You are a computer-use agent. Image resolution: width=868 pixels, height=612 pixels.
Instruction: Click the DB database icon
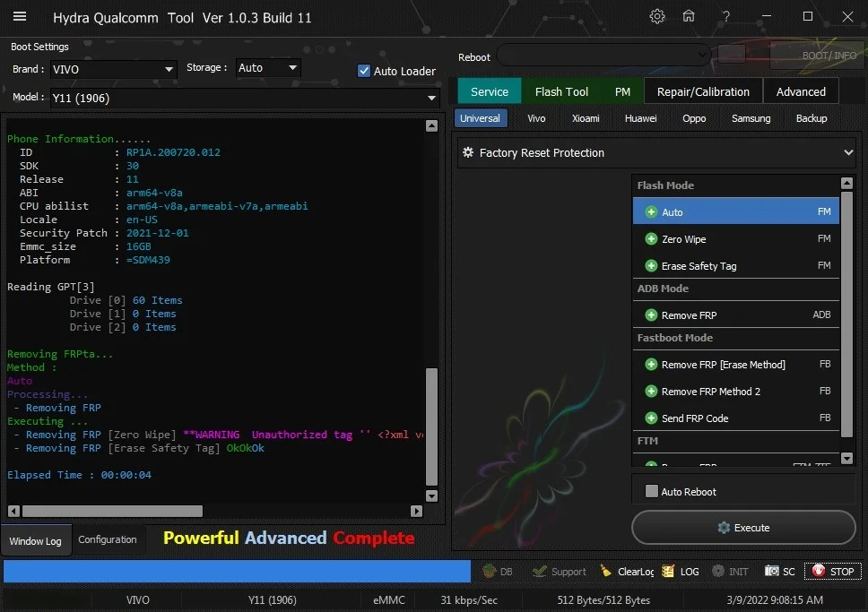pyautogui.click(x=490, y=571)
